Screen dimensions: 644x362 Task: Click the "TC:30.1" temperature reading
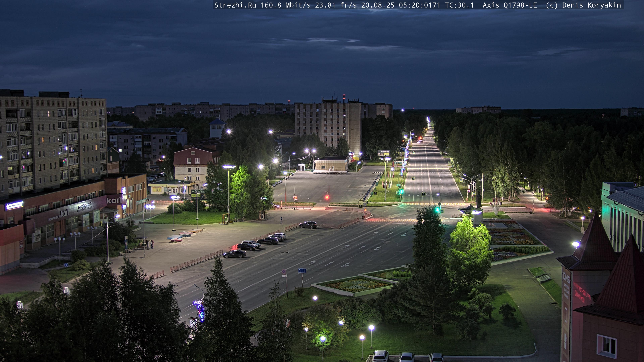tap(459, 5)
